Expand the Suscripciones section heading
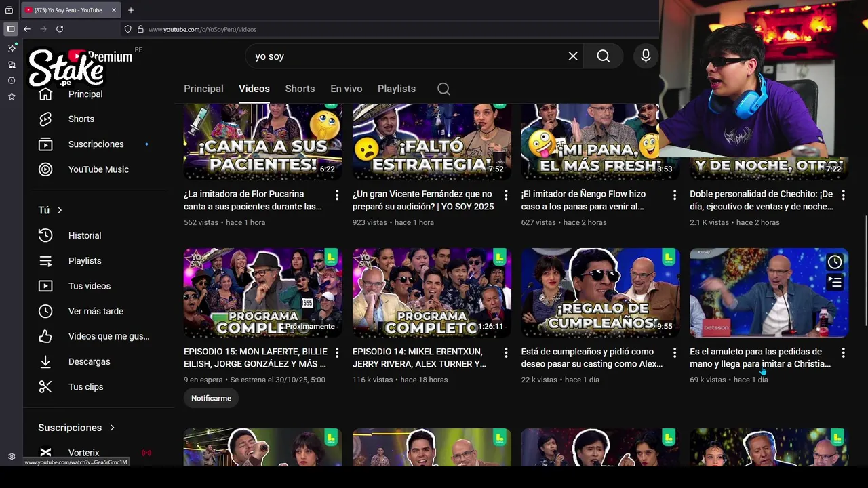 pyautogui.click(x=77, y=428)
